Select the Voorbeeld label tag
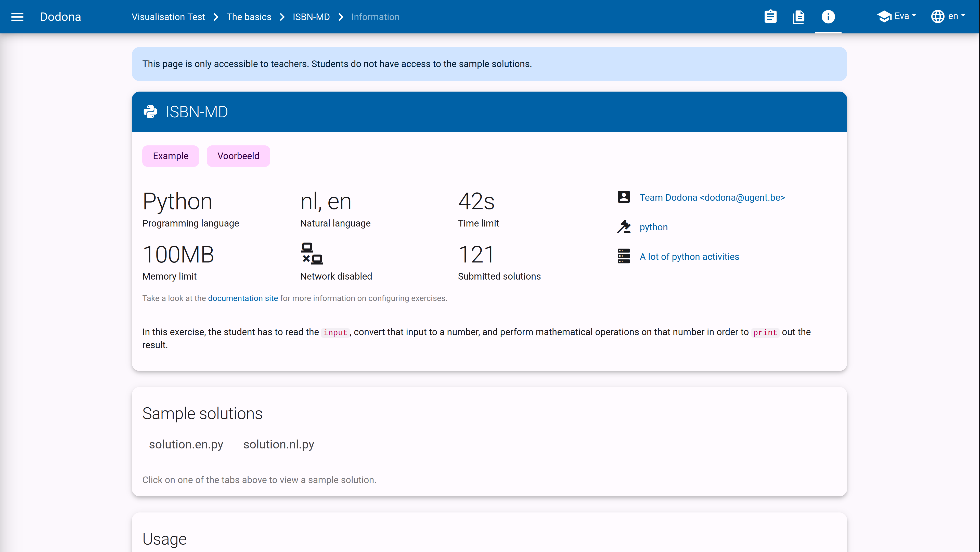980x552 pixels. pyautogui.click(x=238, y=156)
